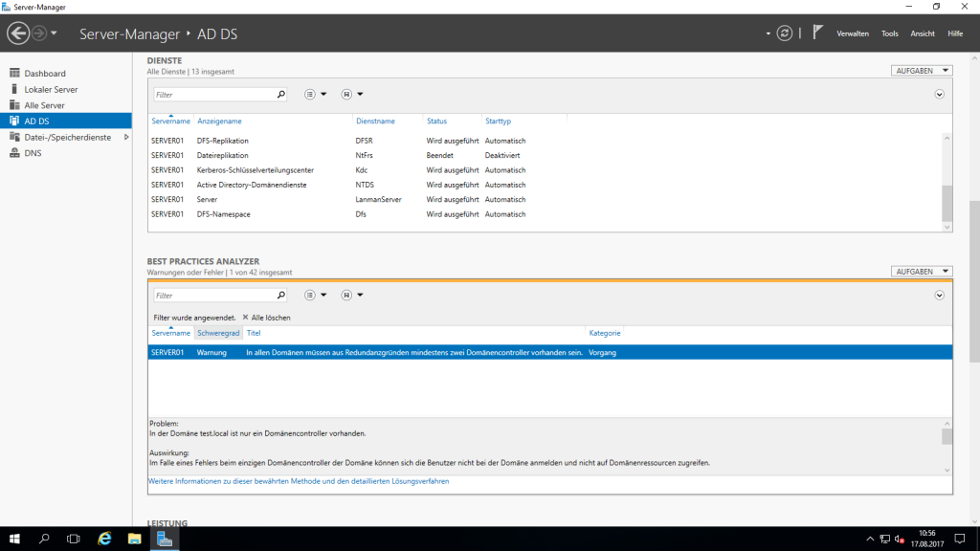Click the search icon in BPA filter
Image resolution: width=980 pixels, height=551 pixels.
click(x=281, y=296)
